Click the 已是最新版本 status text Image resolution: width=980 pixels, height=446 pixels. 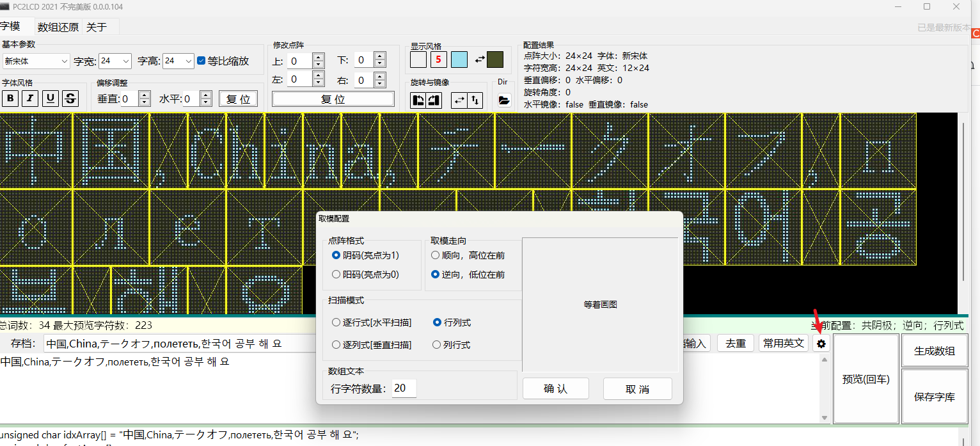pos(944,28)
